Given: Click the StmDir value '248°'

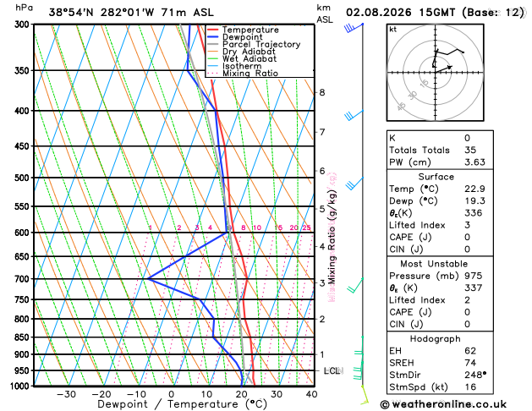Looking at the screenshot, I should [475, 375].
